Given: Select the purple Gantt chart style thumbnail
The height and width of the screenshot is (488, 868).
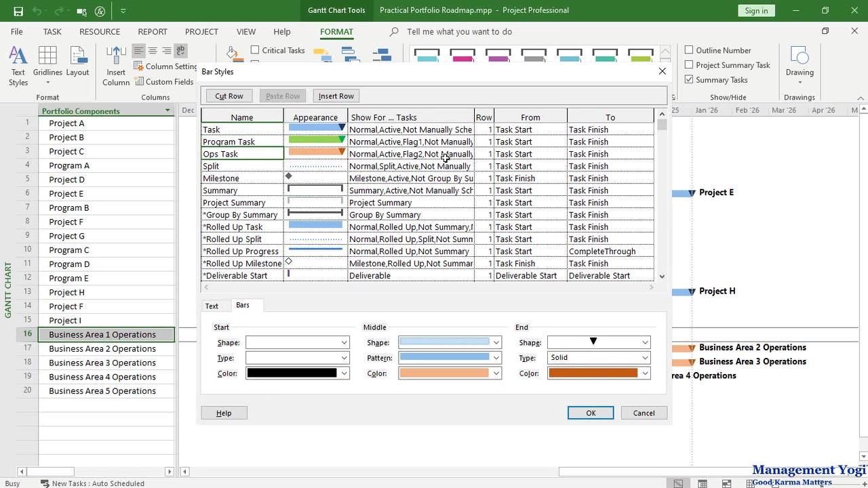Looking at the screenshot, I should pyautogui.click(x=498, y=56).
